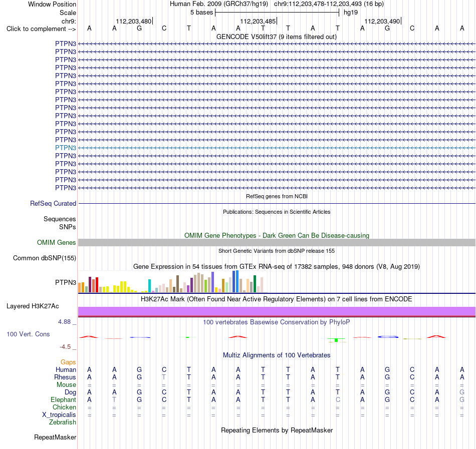476x449 pixels.
Task: Open OMIM Gene Phenotypes track title
Action: (277, 236)
